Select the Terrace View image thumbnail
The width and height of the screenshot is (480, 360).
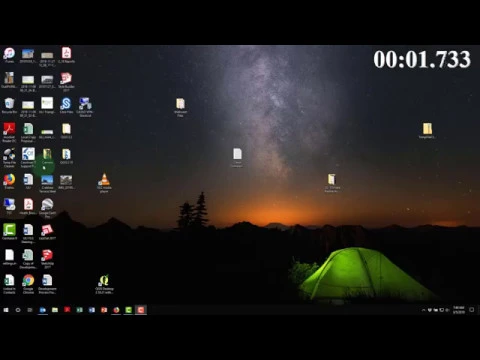pyautogui.click(x=47, y=184)
